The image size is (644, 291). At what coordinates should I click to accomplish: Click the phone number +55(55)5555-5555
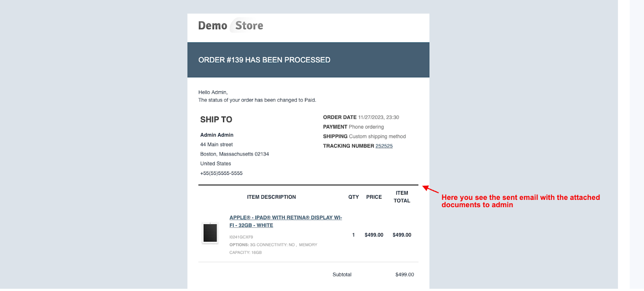pyautogui.click(x=221, y=173)
